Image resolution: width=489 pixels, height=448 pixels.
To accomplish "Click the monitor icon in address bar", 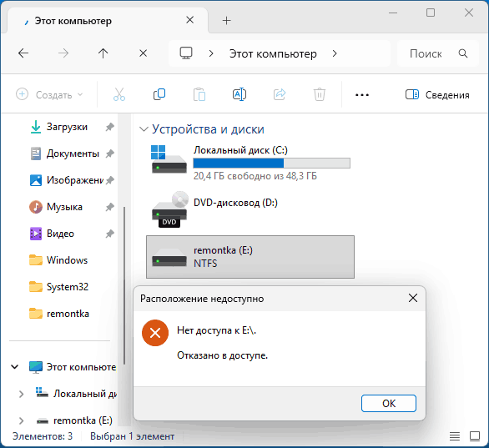I will 186,53.
